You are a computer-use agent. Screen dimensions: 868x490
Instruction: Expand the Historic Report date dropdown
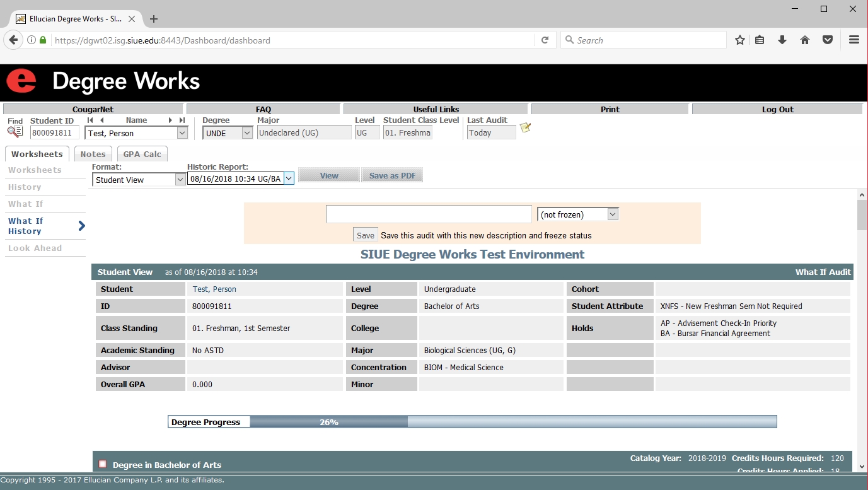[288, 179]
